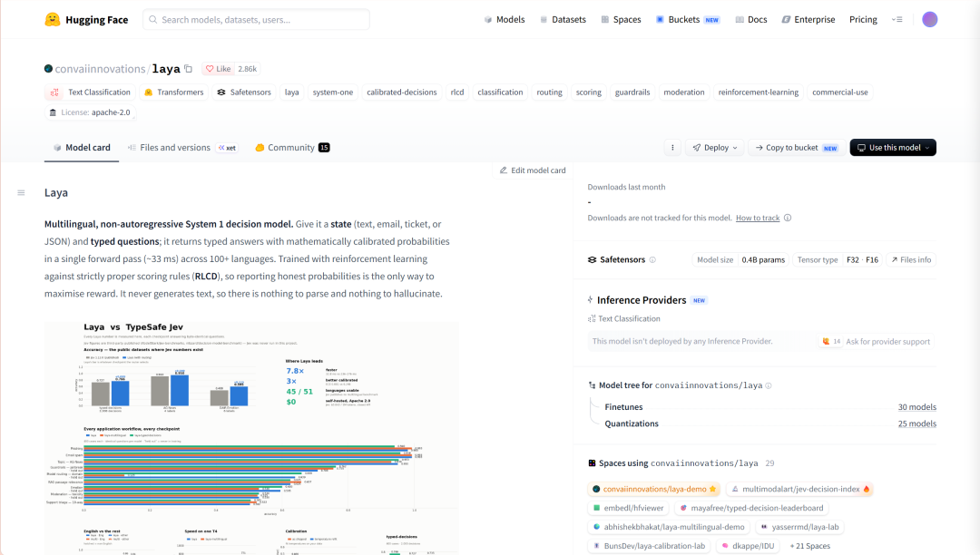Select the Safetensors tag

[x=244, y=92]
